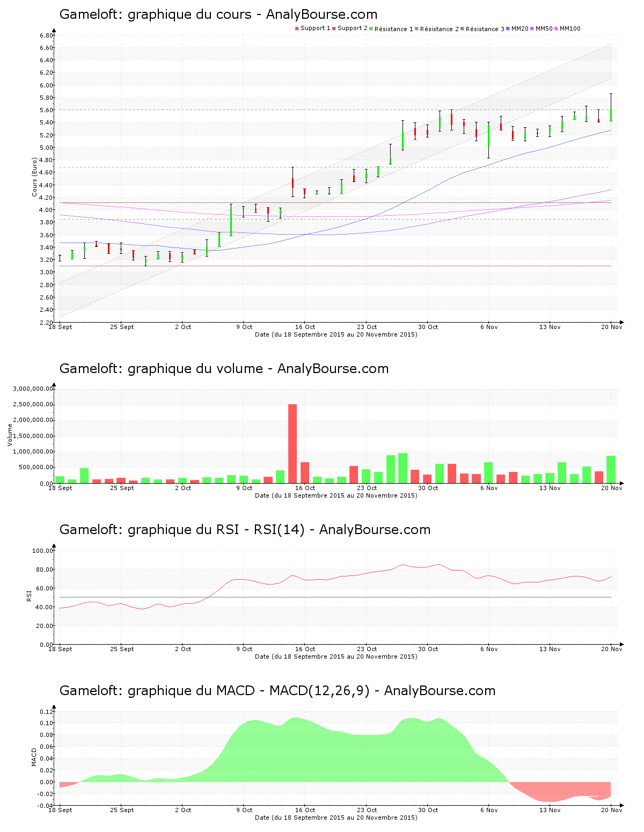644x832 pixels.
Task: Click the '13 Nov' date tick under the MACD chart
Action: (x=550, y=810)
